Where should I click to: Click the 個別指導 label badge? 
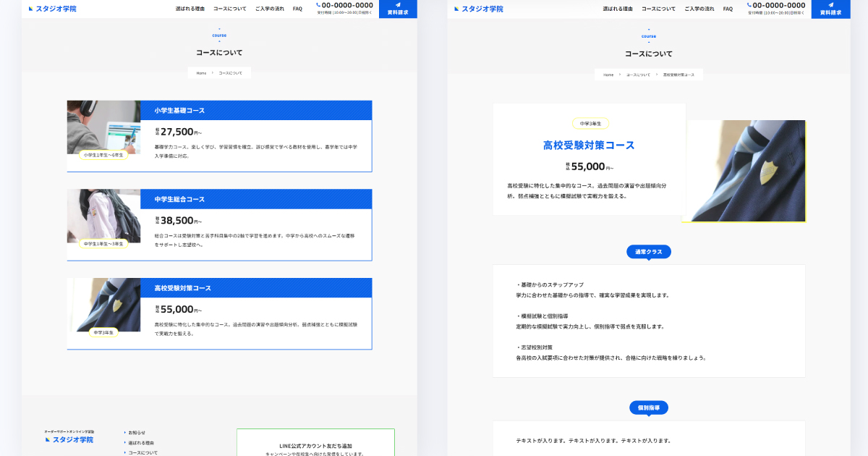coord(649,408)
